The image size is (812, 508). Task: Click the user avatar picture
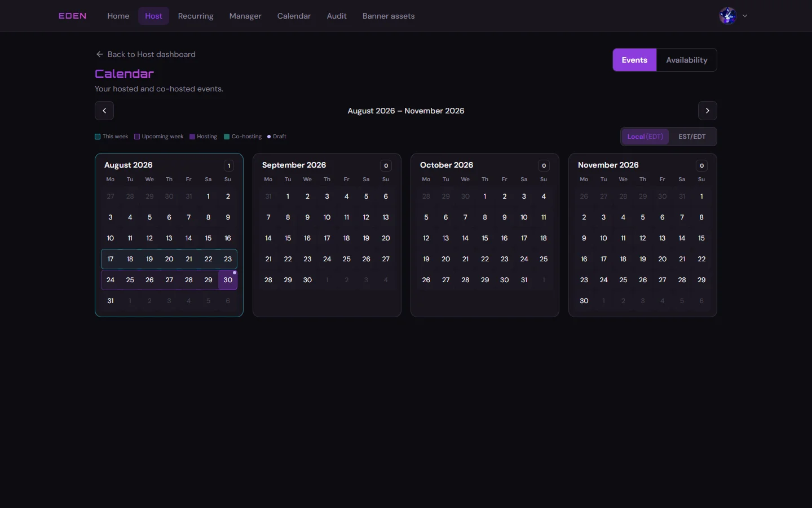(728, 16)
